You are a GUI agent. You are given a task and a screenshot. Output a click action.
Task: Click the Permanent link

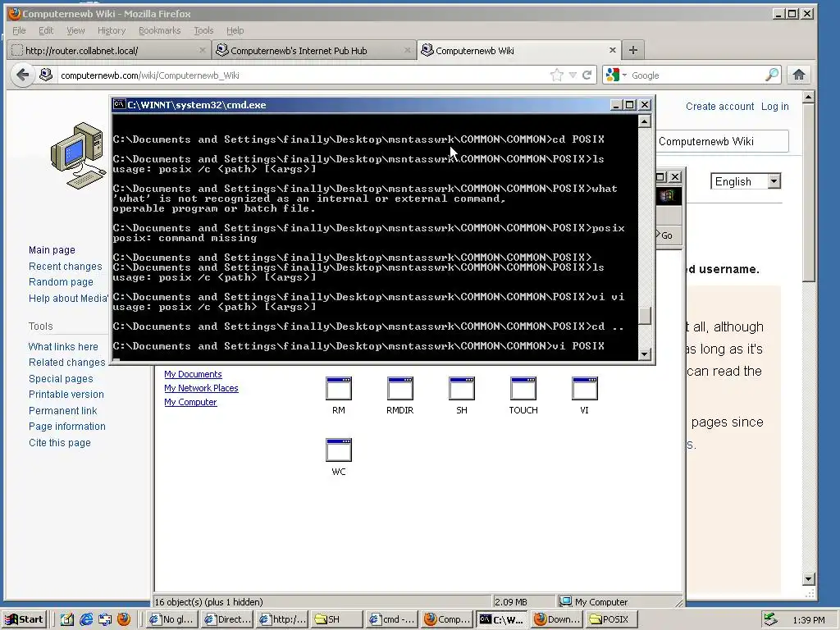click(x=62, y=411)
